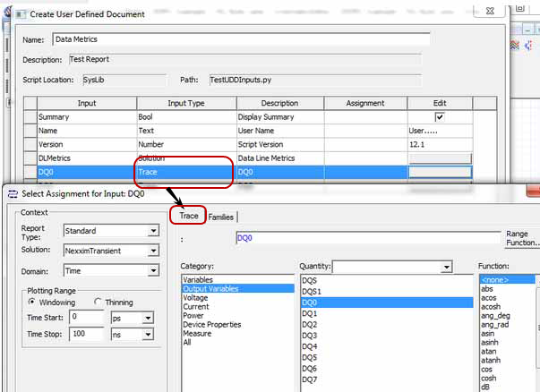Select DQ6 in the Quantity list
This screenshot has width=540, height=392.
click(x=309, y=369)
